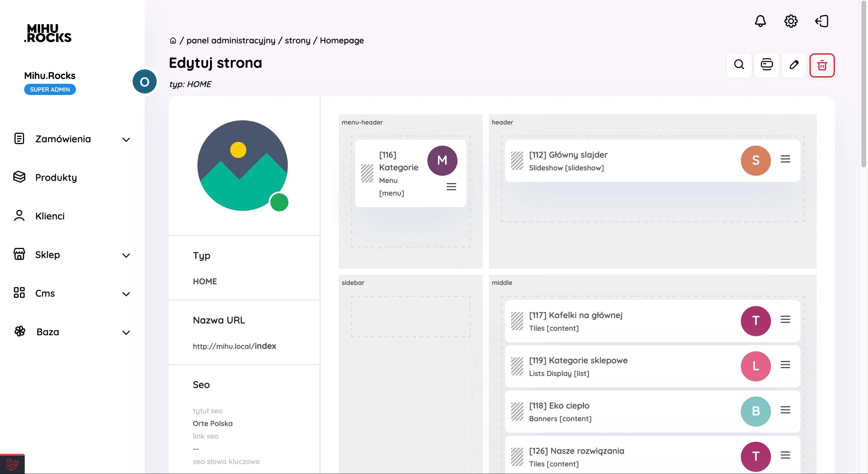Go to strony breadcrumb link

297,41
